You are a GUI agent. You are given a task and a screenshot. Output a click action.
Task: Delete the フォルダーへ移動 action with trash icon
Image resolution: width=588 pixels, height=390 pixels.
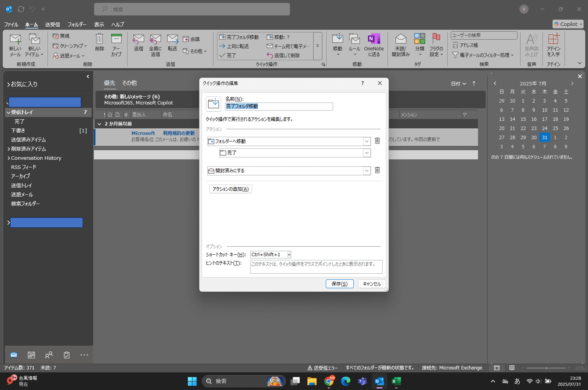377,141
